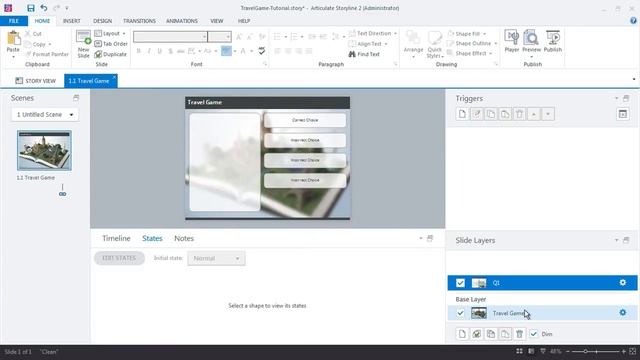Click zoom out minus button
Image resolution: width=640 pixels, height=360 pixels.
(x=568, y=351)
